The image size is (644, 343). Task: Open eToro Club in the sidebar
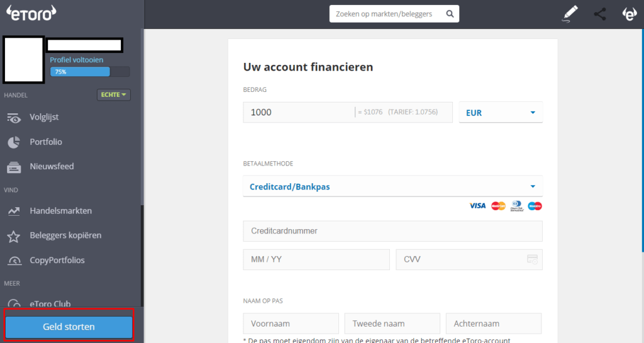[50, 303]
